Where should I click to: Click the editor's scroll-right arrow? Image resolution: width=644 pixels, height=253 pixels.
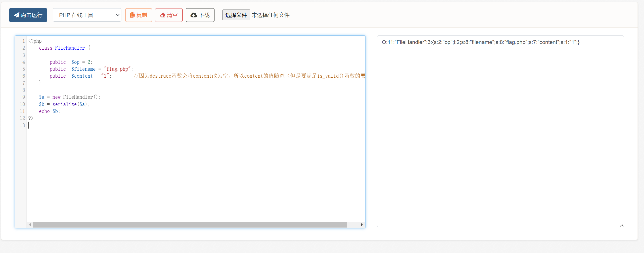point(362,225)
